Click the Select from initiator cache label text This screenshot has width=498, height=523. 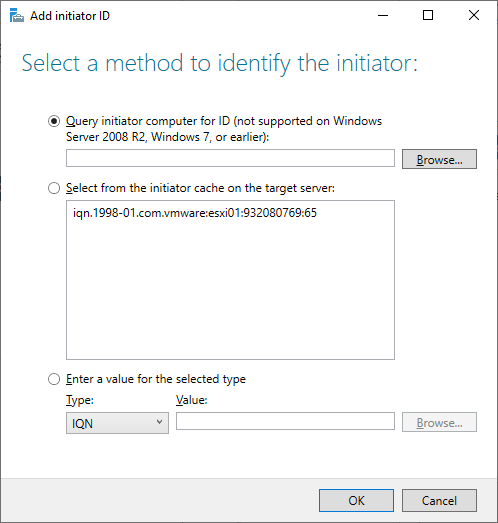(x=200, y=188)
